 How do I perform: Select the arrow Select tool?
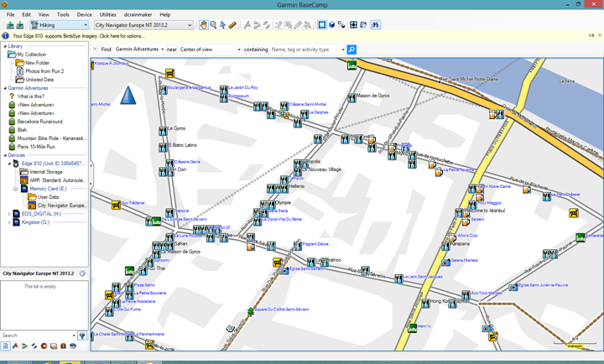(x=222, y=25)
